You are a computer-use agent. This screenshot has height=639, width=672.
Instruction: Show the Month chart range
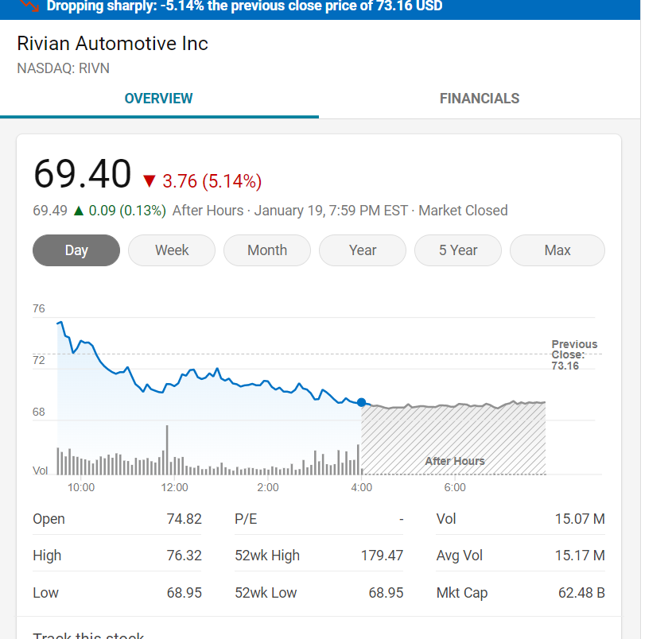click(x=267, y=250)
